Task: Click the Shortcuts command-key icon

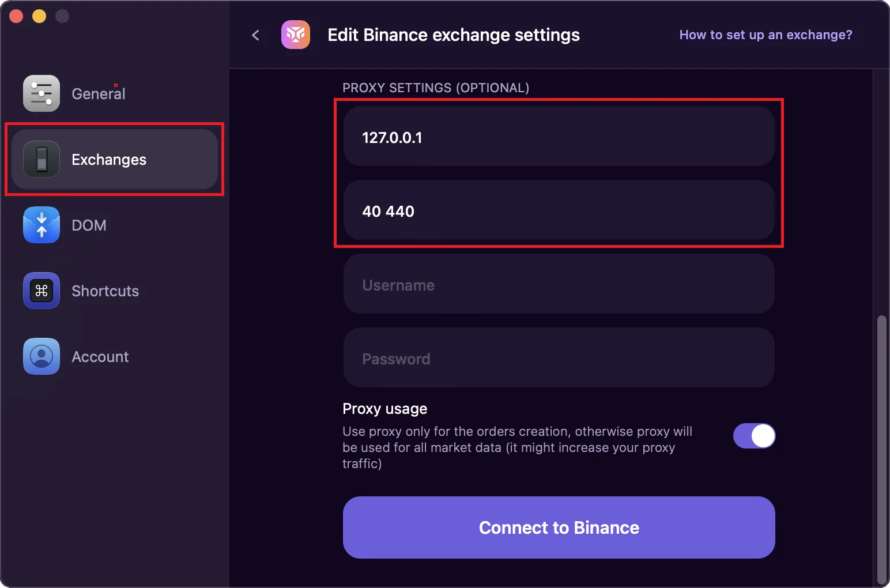Action: pos(42,291)
